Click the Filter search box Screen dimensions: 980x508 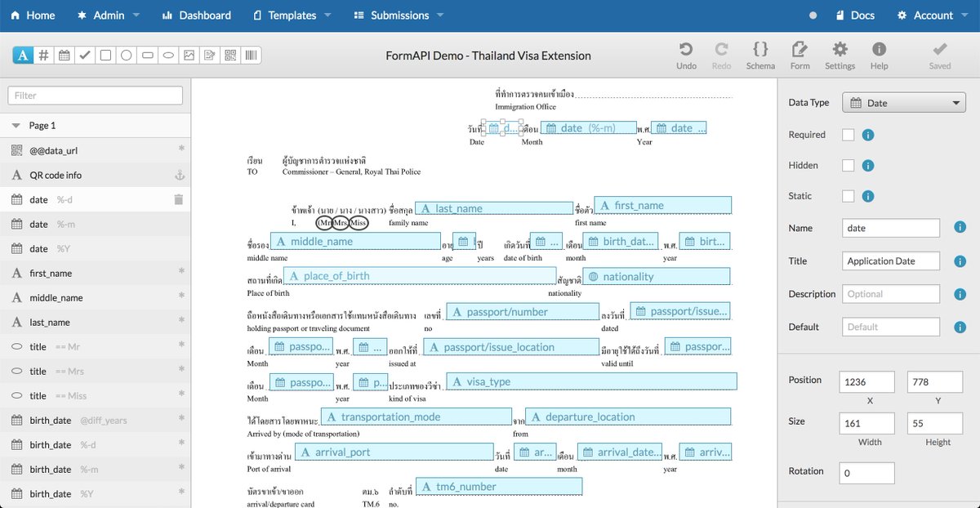click(x=95, y=96)
